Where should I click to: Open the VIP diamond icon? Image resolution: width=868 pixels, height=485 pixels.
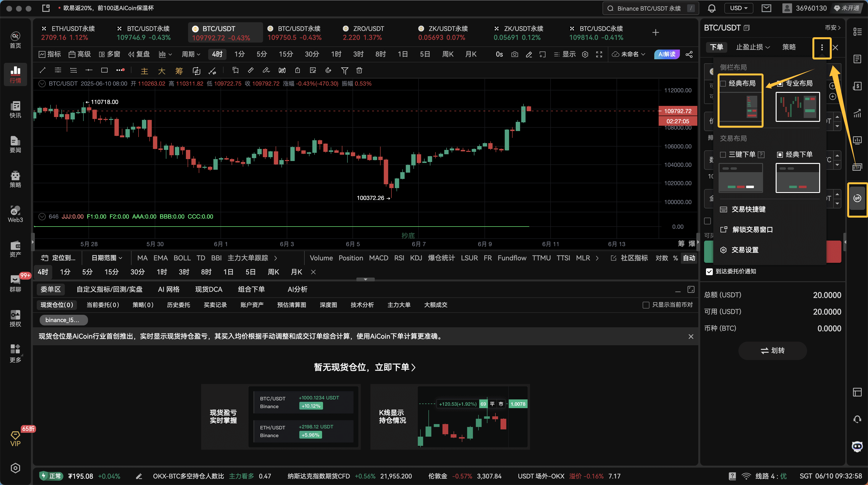pos(15,439)
